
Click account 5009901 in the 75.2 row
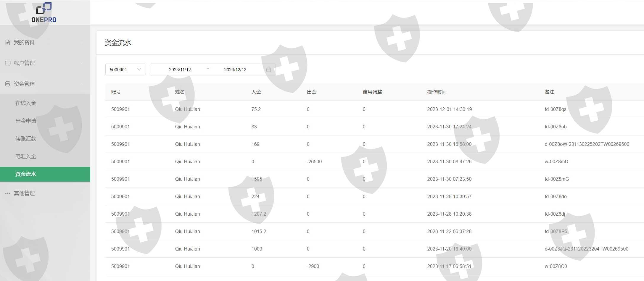pyautogui.click(x=120, y=109)
